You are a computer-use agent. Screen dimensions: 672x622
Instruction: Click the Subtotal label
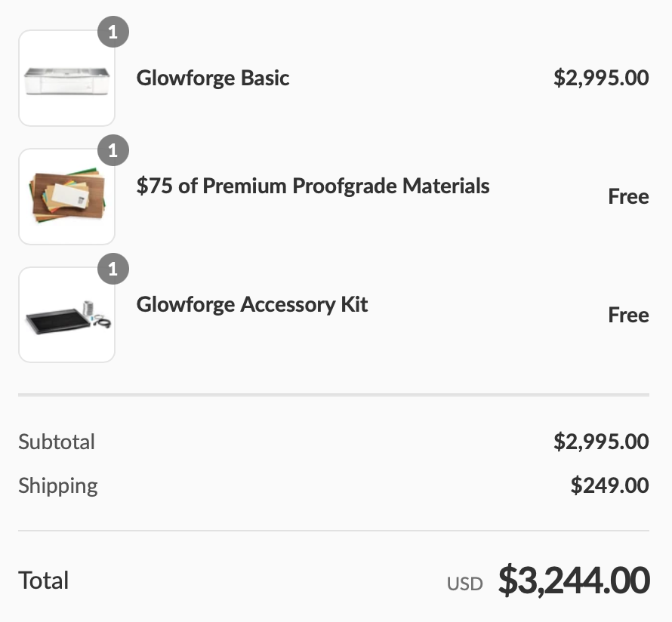pos(57,442)
